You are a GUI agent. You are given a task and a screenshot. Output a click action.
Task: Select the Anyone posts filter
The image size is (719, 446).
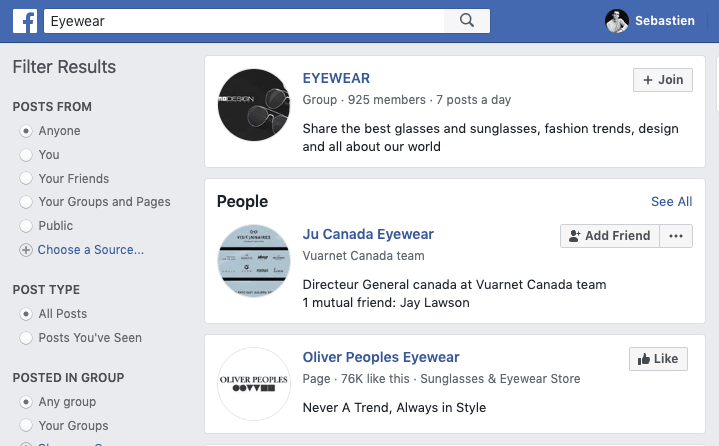click(26, 131)
